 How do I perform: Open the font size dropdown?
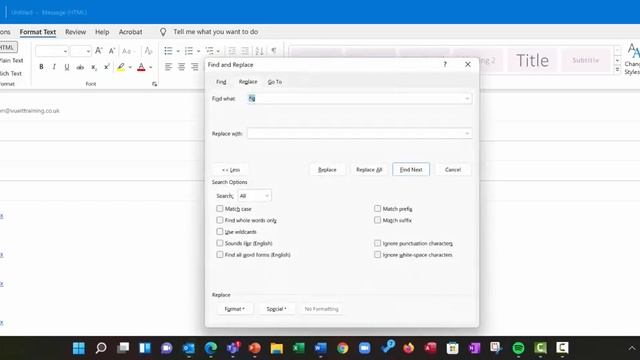pos(88,51)
